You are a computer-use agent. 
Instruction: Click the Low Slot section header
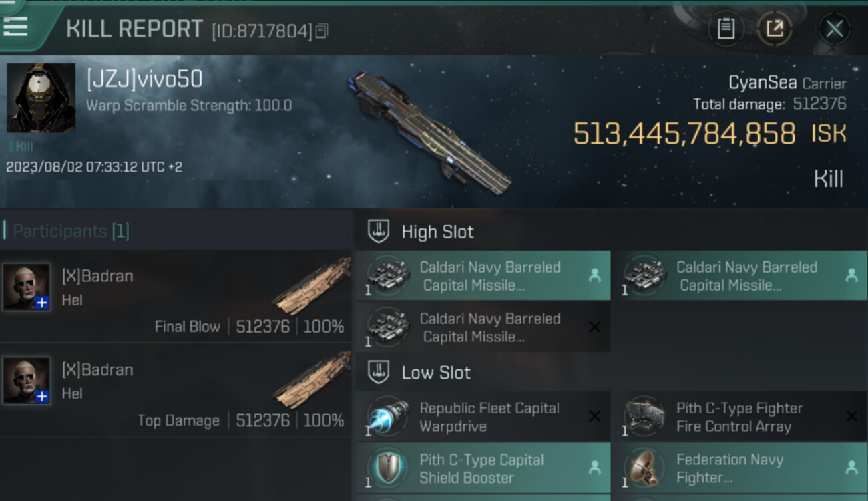(x=435, y=373)
